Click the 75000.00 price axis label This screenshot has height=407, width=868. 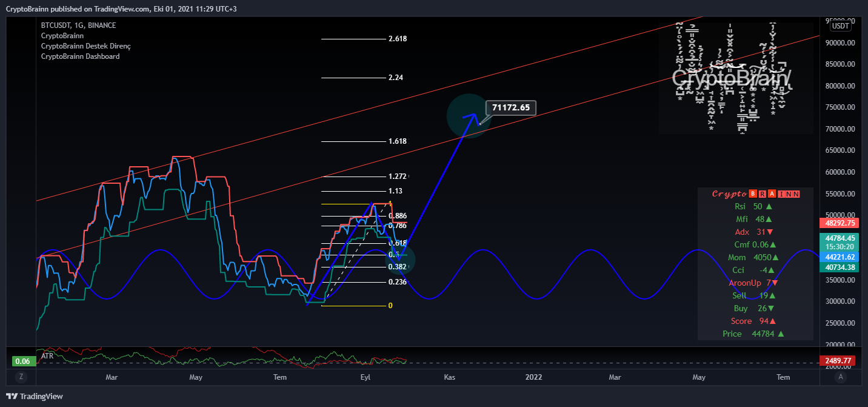point(840,107)
